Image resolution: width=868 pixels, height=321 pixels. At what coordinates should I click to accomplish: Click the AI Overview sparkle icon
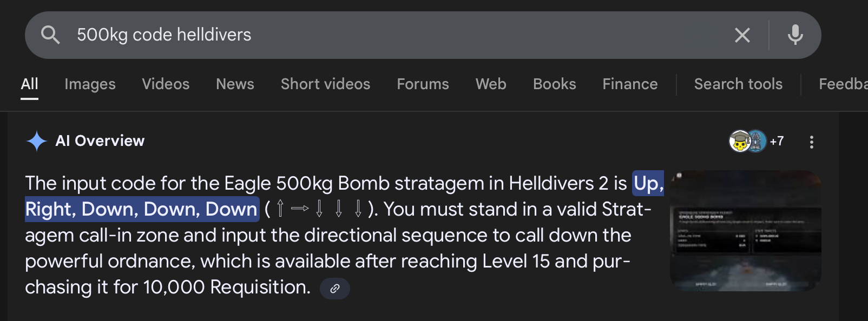[x=37, y=141]
